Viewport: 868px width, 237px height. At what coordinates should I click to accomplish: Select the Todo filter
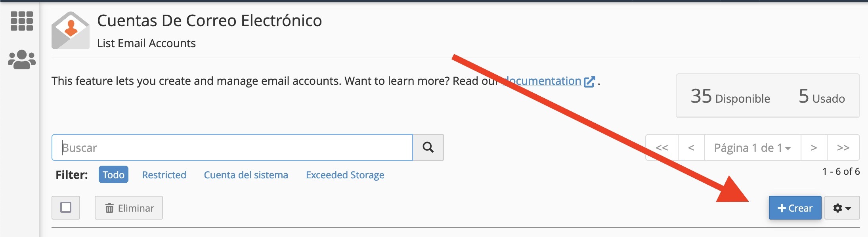click(113, 174)
